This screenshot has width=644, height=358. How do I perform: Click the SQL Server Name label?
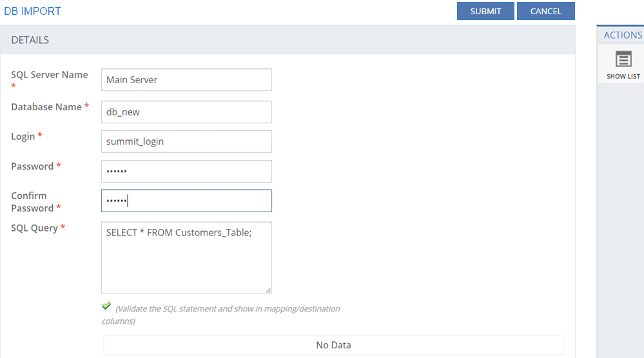coord(49,75)
